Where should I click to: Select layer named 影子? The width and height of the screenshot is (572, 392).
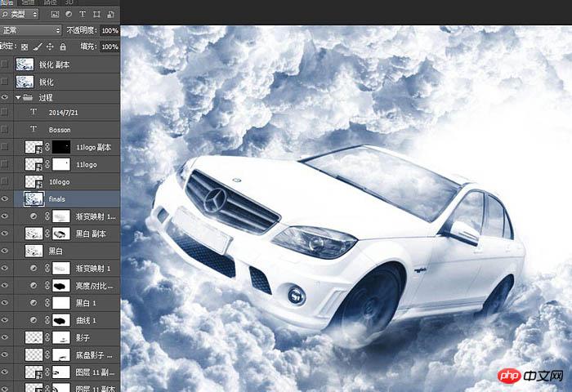(83, 337)
